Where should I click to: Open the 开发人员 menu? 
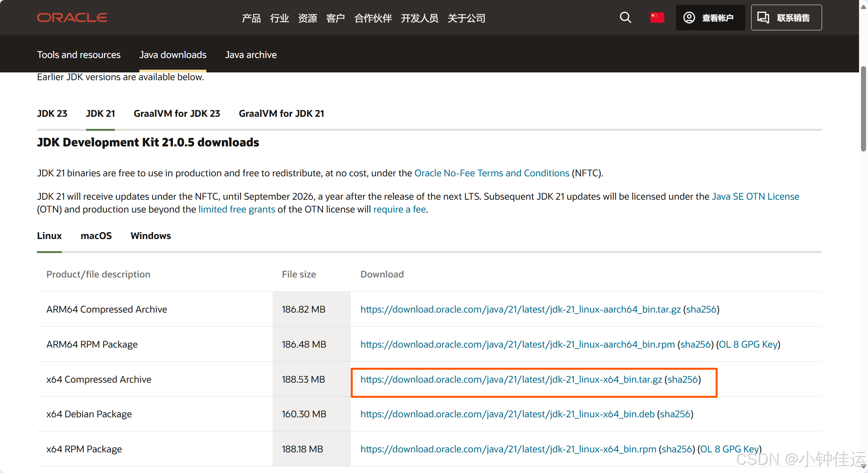click(419, 18)
